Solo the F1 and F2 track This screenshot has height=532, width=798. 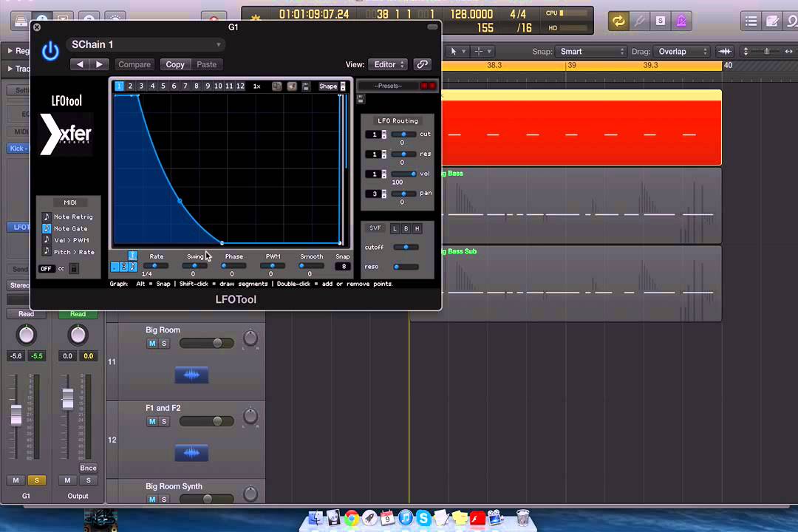coord(164,421)
